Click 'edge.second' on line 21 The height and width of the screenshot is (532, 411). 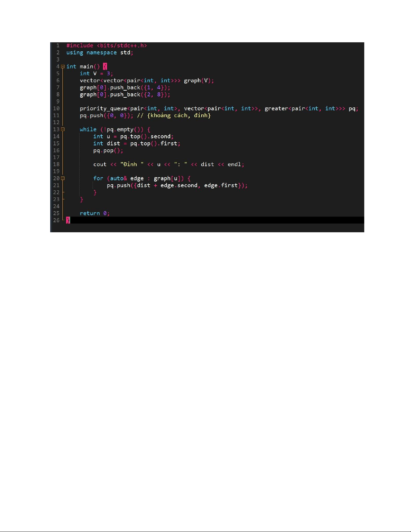179,186
